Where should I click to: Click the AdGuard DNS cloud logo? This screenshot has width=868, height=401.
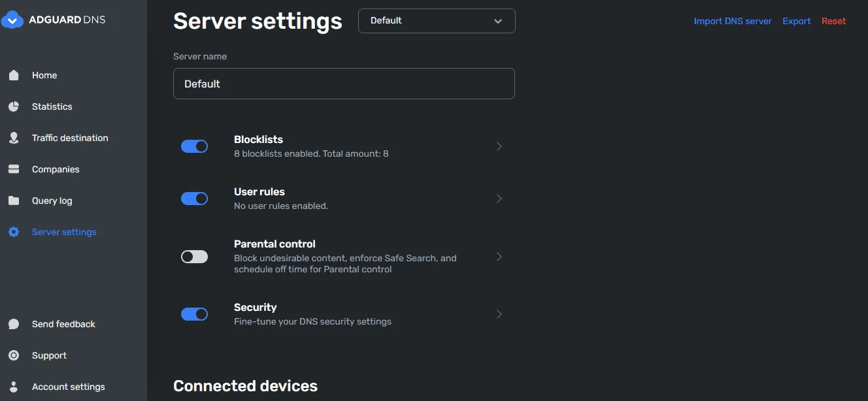click(12, 20)
